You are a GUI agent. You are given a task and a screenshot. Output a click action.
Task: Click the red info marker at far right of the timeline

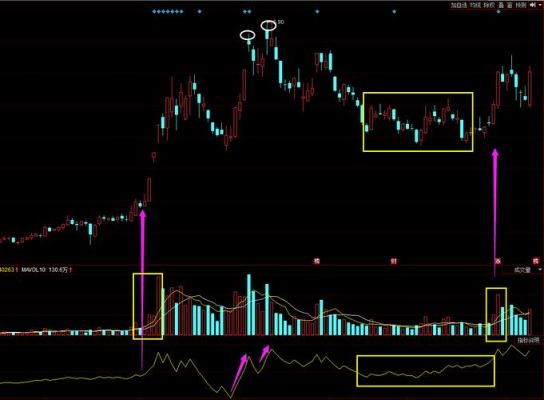[x=536, y=261]
